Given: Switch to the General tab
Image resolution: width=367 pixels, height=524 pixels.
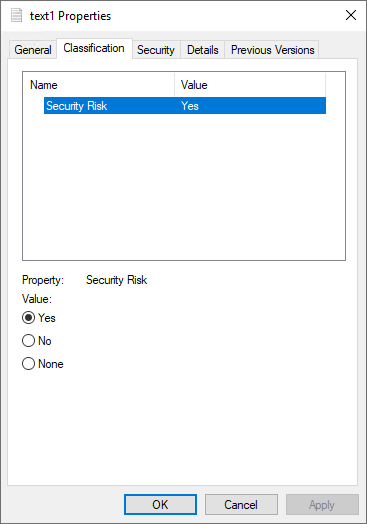Looking at the screenshot, I should click(x=33, y=50).
